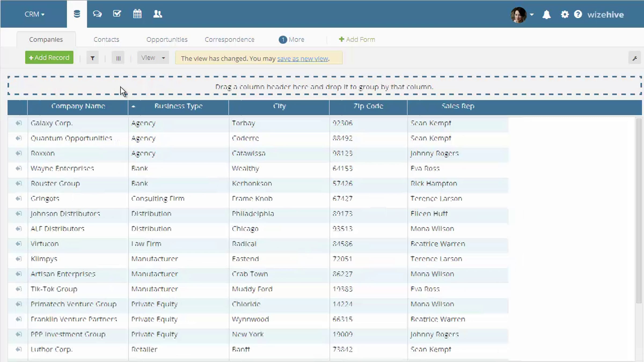Switch to the Companies tab
Screen dimensions: 644x362
point(46,39)
